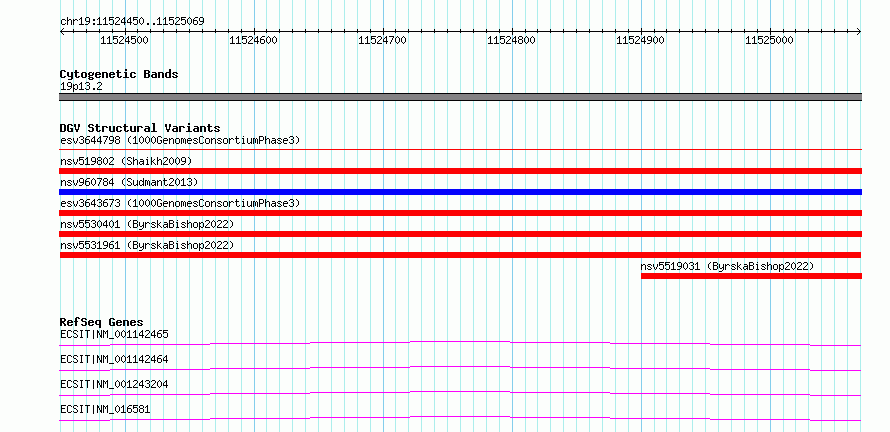This screenshot has height=432, width=890.
Task: Select the gray 19p13.2 cytogenetic band bar
Action: (x=460, y=97)
